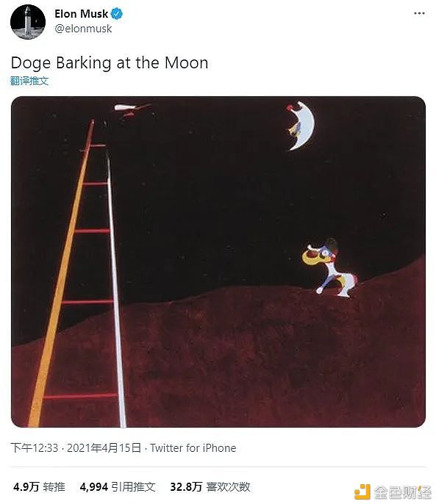Open the Twitter for iPhone source link
The height and width of the screenshot is (504, 436).
click(x=193, y=447)
